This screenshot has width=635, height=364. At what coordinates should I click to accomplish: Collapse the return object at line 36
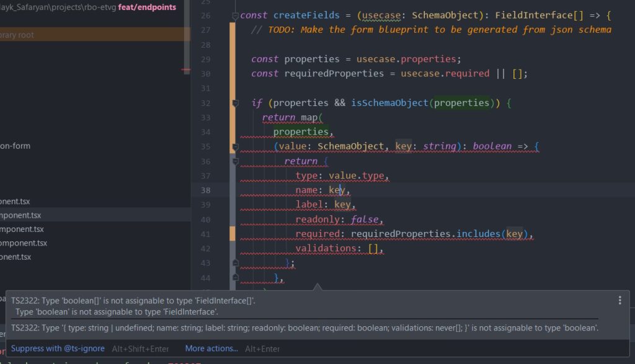235,161
